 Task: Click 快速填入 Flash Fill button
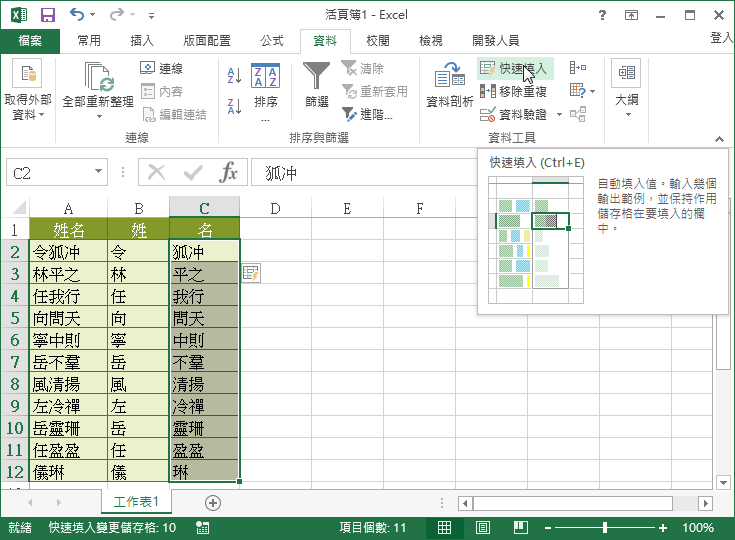515,68
